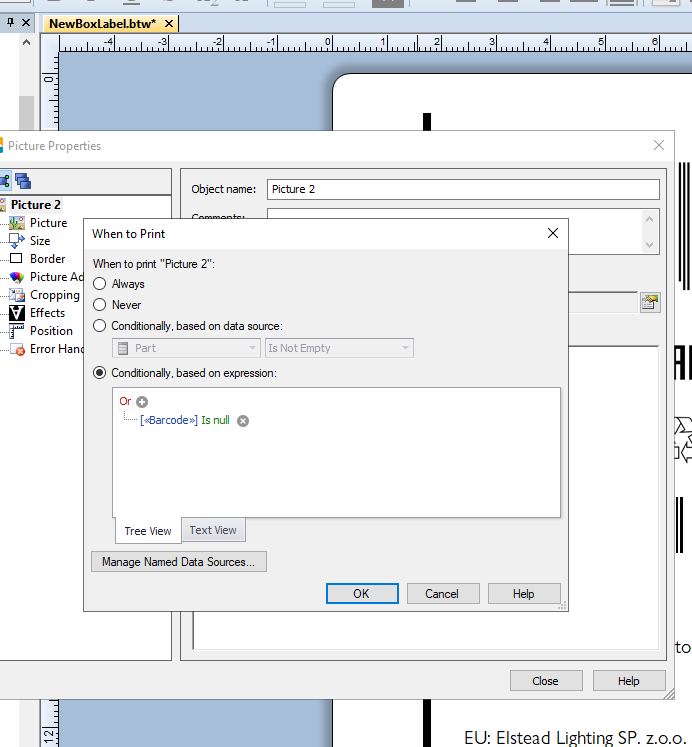The height and width of the screenshot is (747, 692).
Task: Click the stacked objects view icon
Action: (23, 181)
